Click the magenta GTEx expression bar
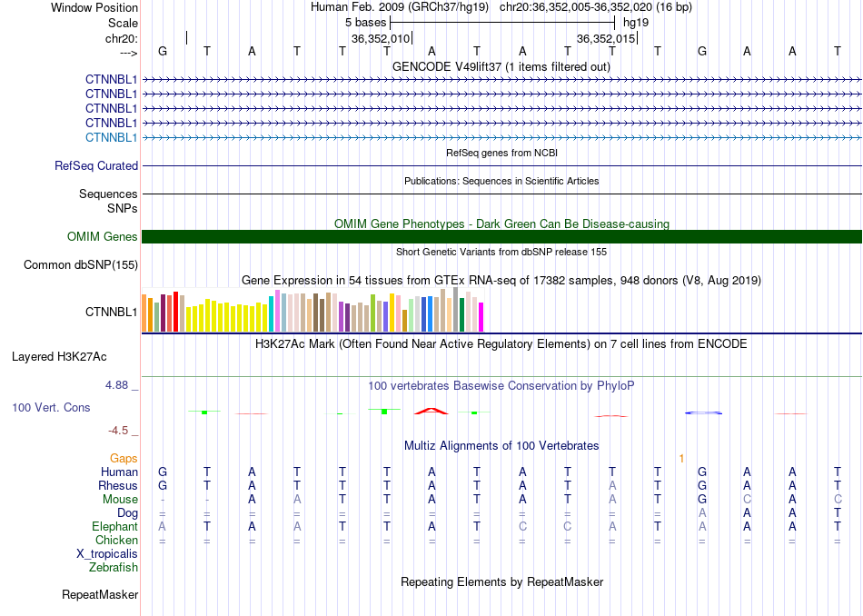The width and height of the screenshot is (863, 616). (x=481, y=317)
